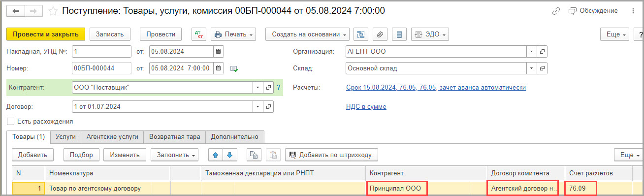Switch to the Услуги tab
Viewport: 644px width, 196px height.
[65, 136]
